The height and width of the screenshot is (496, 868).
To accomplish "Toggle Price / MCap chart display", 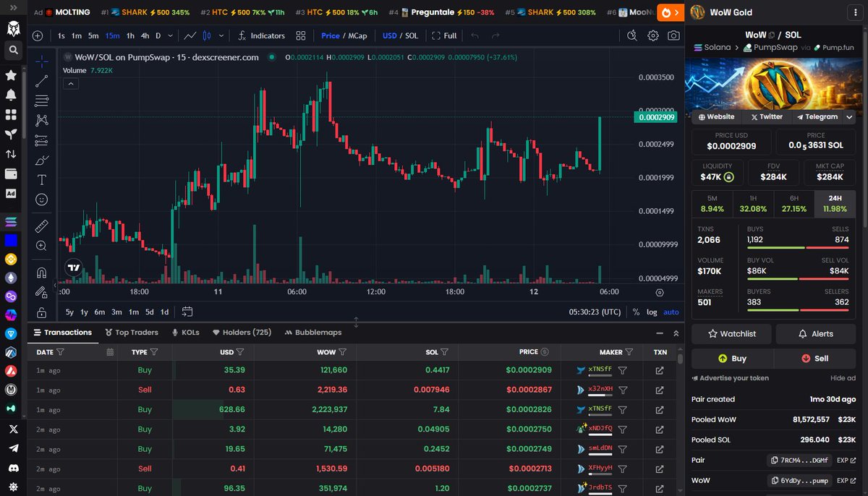I will point(344,35).
